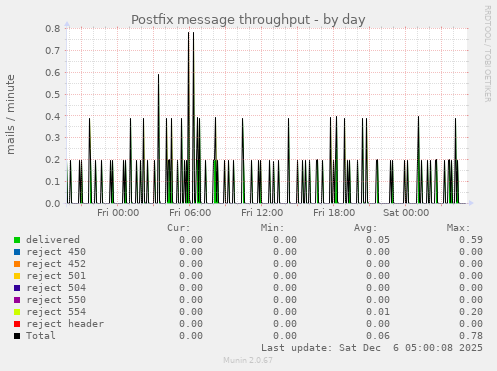Click the 'Total' legend label
This screenshot has width=497, height=371.
tap(41, 336)
